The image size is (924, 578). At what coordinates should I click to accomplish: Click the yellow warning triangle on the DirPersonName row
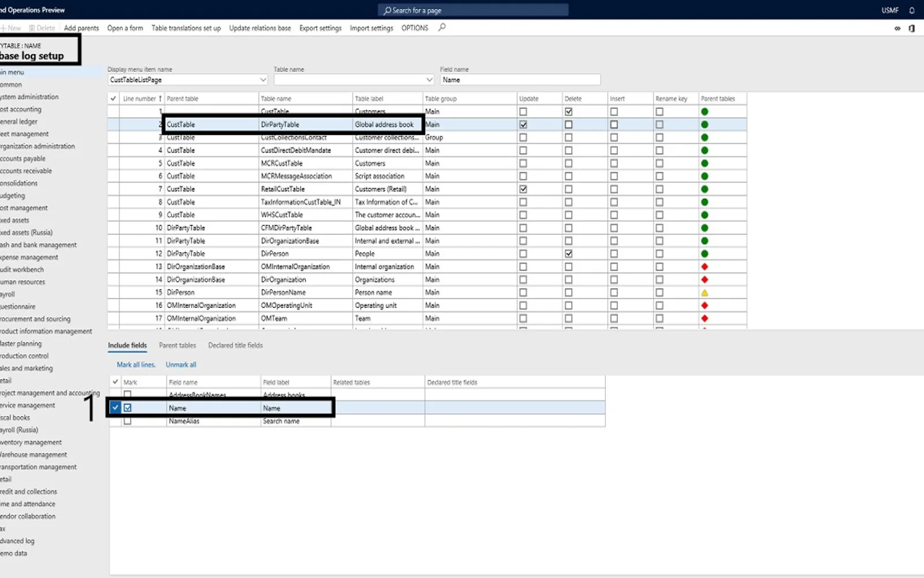coord(705,292)
